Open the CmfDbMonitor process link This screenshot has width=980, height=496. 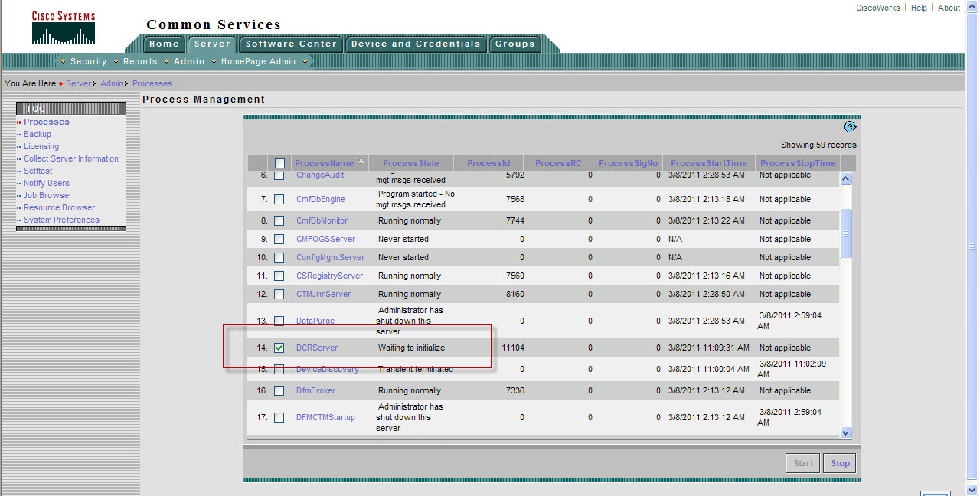(323, 221)
